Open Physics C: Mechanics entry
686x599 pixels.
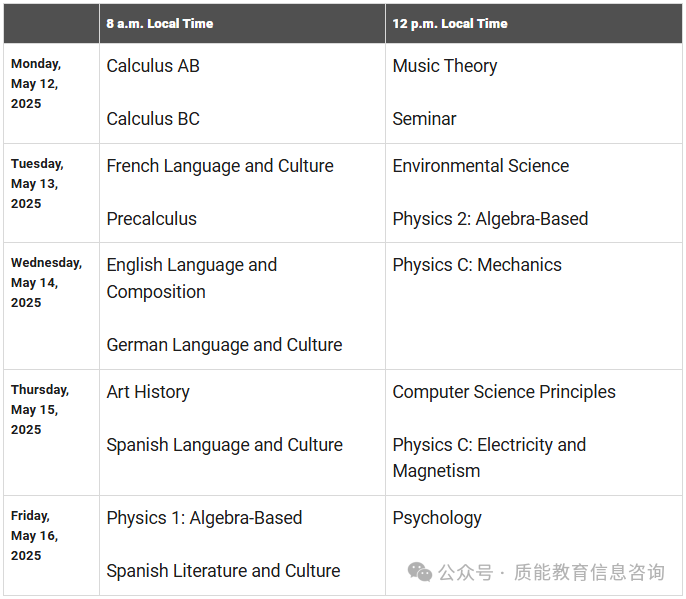477,265
